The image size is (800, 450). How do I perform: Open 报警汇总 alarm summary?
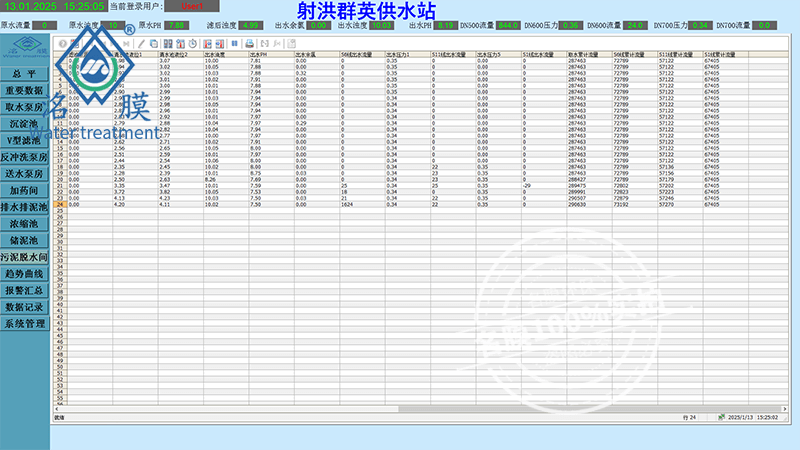click(25, 290)
